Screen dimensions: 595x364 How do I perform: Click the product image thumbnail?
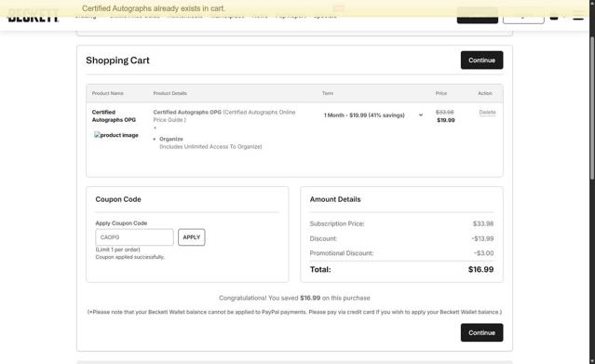[x=116, y=135]
